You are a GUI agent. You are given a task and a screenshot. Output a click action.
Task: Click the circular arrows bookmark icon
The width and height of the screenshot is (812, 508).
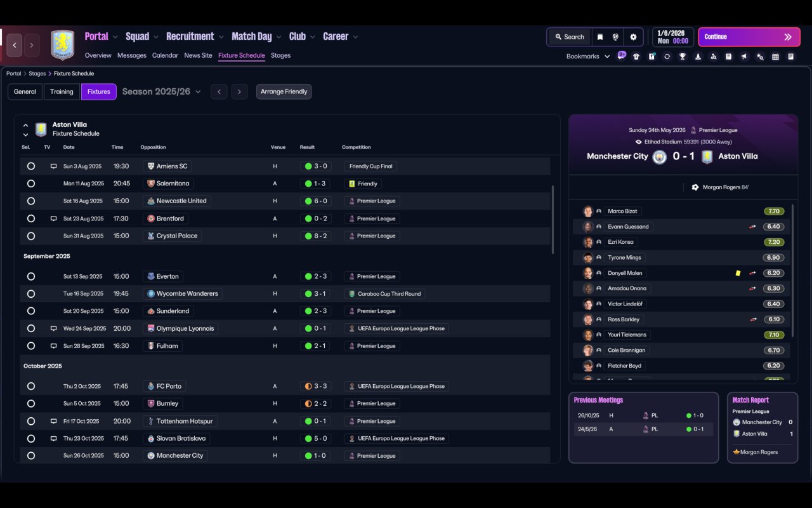(x=667, y=57)
